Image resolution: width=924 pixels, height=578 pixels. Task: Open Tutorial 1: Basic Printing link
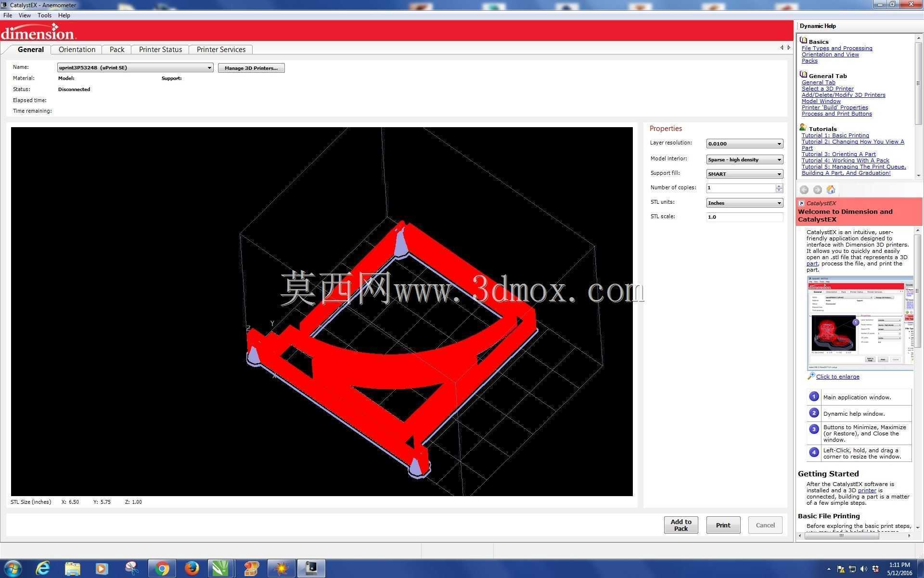(x=835, y=135)
